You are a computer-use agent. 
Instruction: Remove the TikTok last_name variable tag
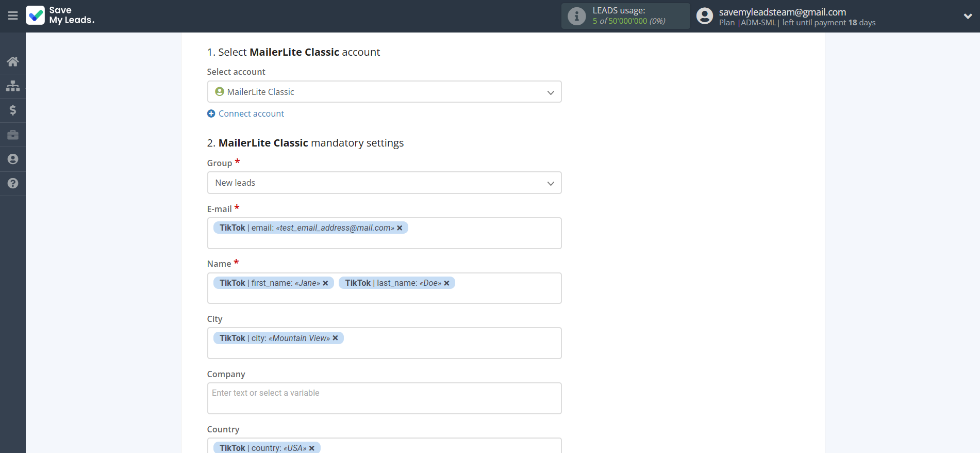446,283
